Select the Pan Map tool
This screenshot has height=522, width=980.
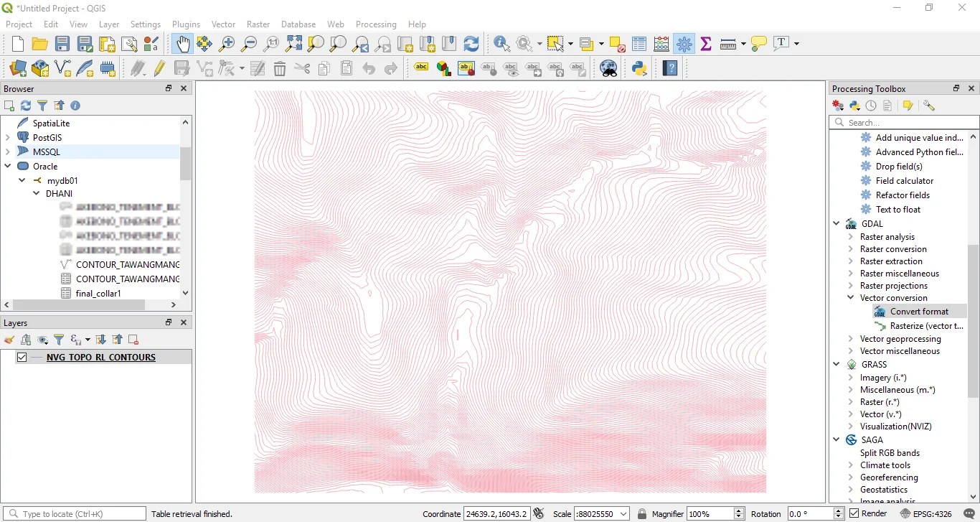pyautogui.click(x=183, y=44)
